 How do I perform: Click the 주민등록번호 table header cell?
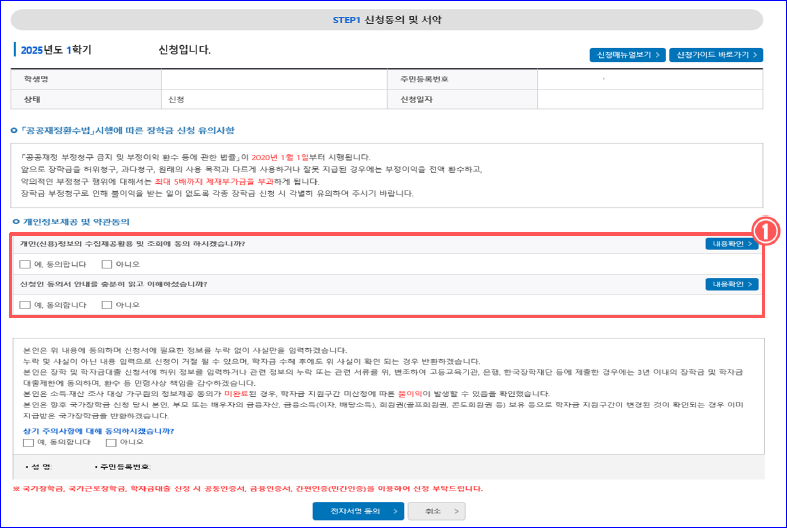pos(462,79)
